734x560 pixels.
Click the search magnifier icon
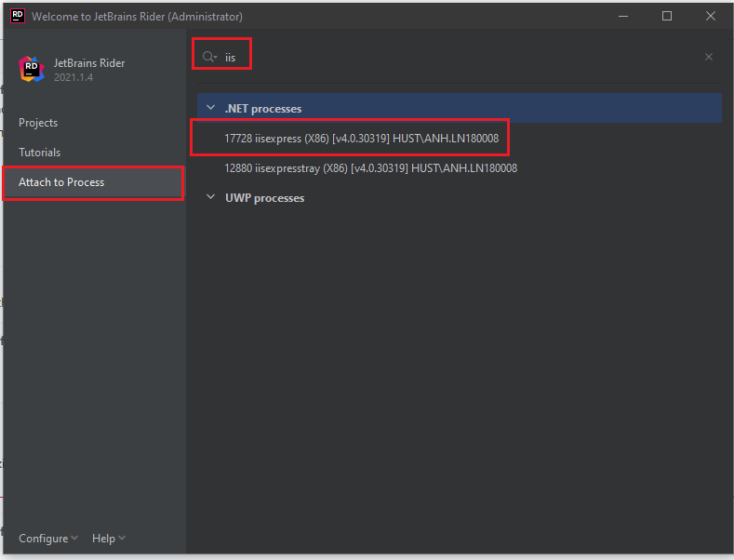(208, 57)
